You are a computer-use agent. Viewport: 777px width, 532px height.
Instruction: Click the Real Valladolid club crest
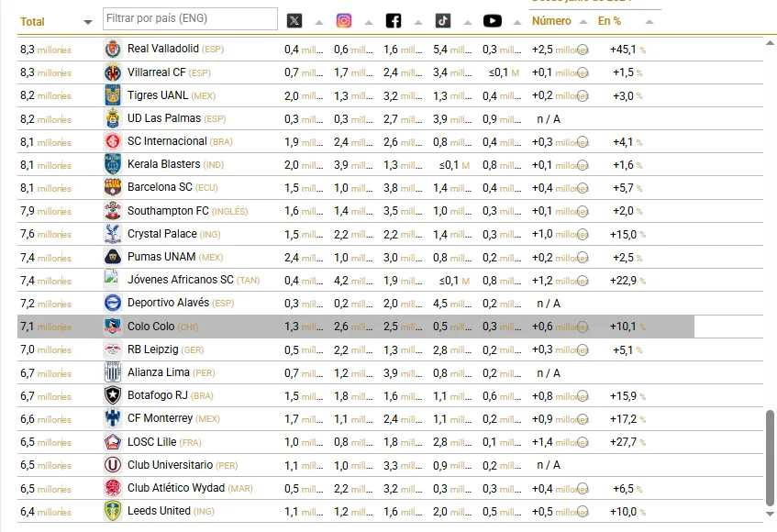pos(112,49)
